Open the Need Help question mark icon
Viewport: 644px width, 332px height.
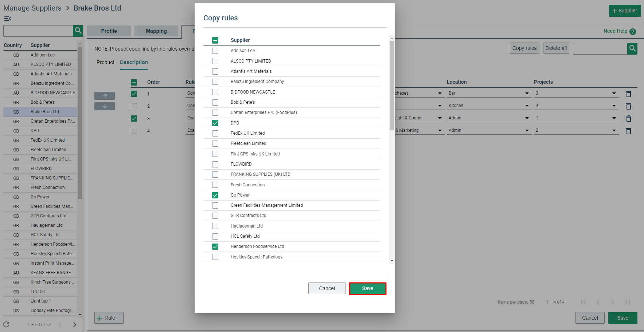pos(633,32)
